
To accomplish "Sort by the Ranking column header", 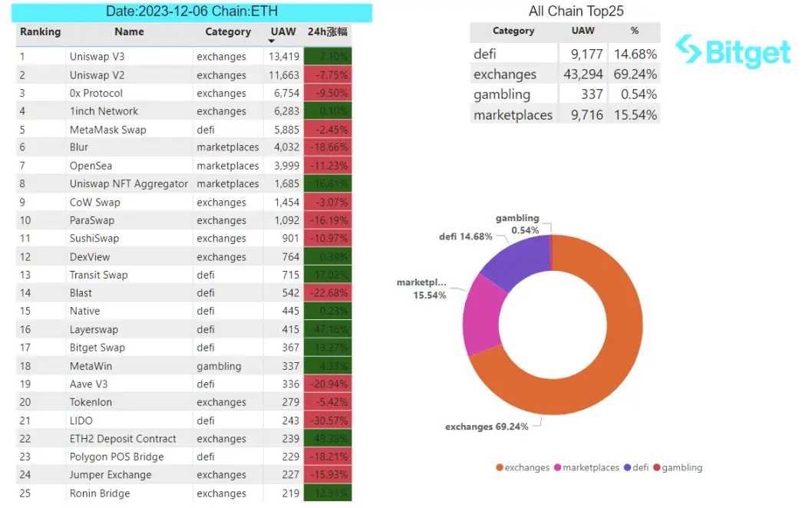I will point(41,31).
